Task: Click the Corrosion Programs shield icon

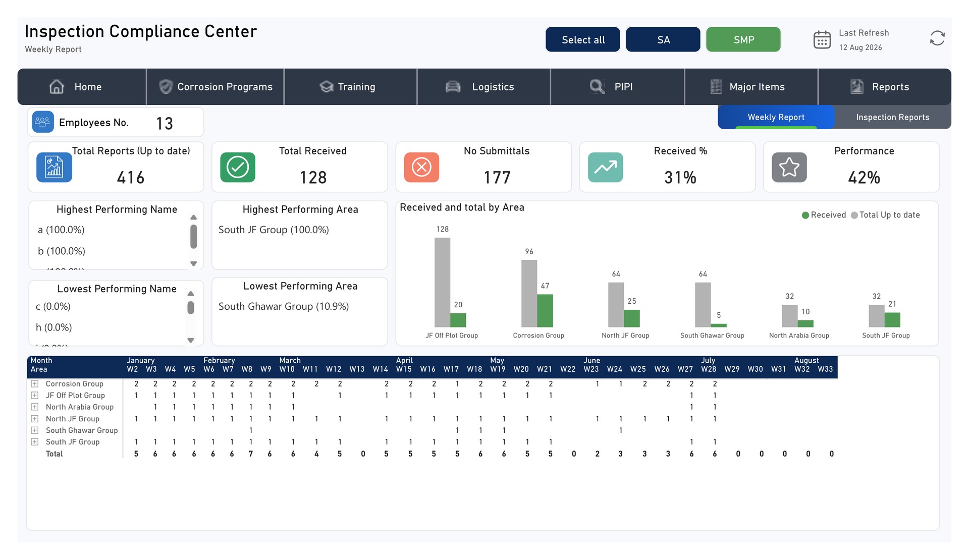Action: pyautogui.click(x=166, y=87)
